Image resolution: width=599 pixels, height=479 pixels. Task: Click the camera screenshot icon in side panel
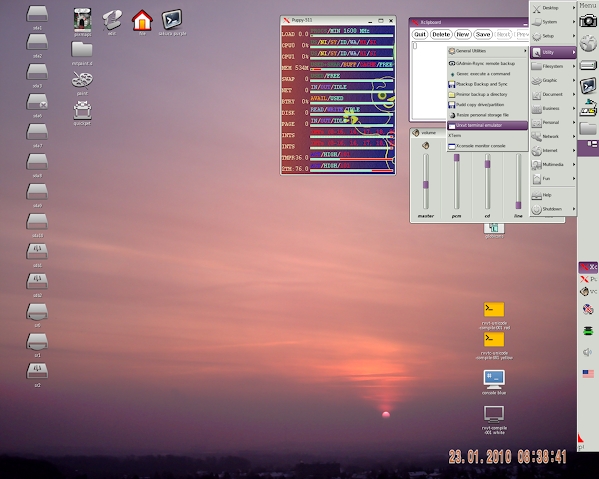tap(588, 21)
